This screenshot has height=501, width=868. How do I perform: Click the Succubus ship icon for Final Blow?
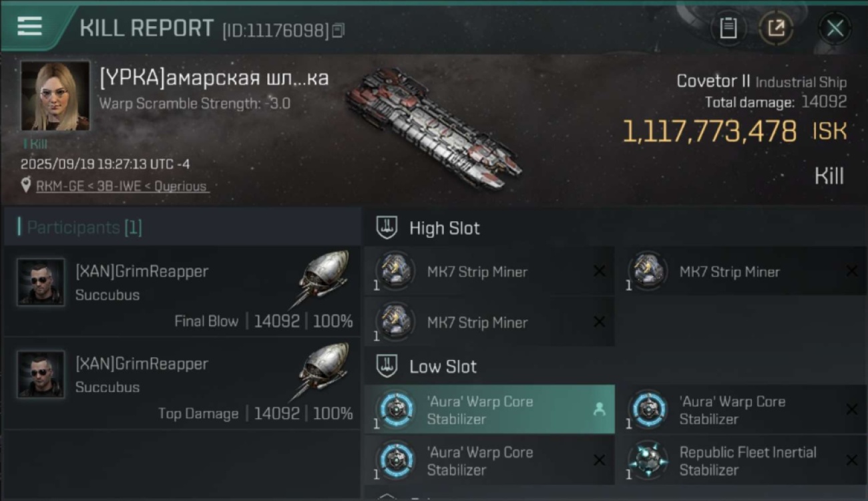(x=323, y=278)
